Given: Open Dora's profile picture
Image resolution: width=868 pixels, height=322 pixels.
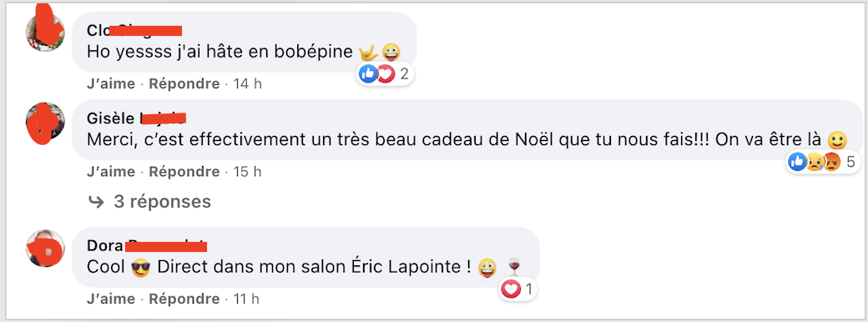Looking at the screenshot, I should coord(45,248).
